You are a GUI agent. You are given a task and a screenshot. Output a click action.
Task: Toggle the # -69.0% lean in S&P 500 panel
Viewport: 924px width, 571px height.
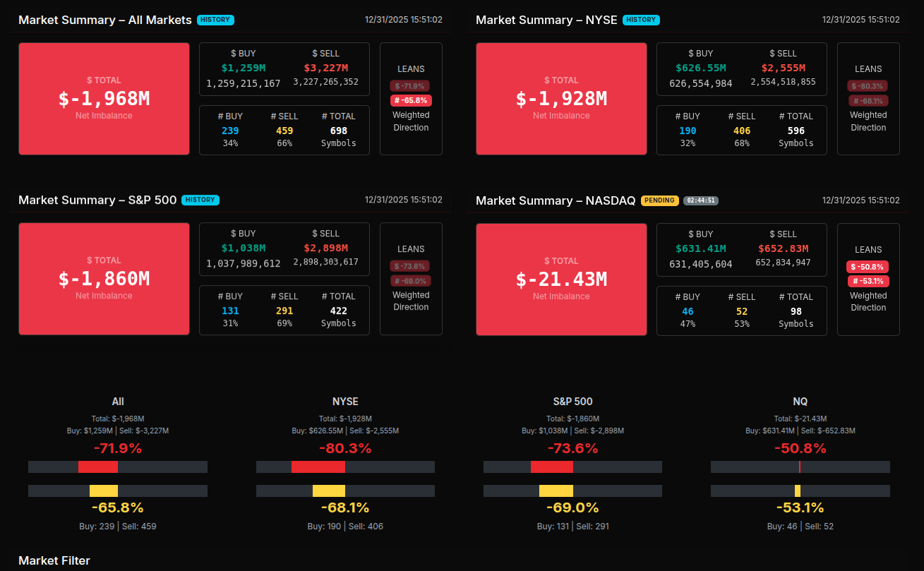pos(411,281)
